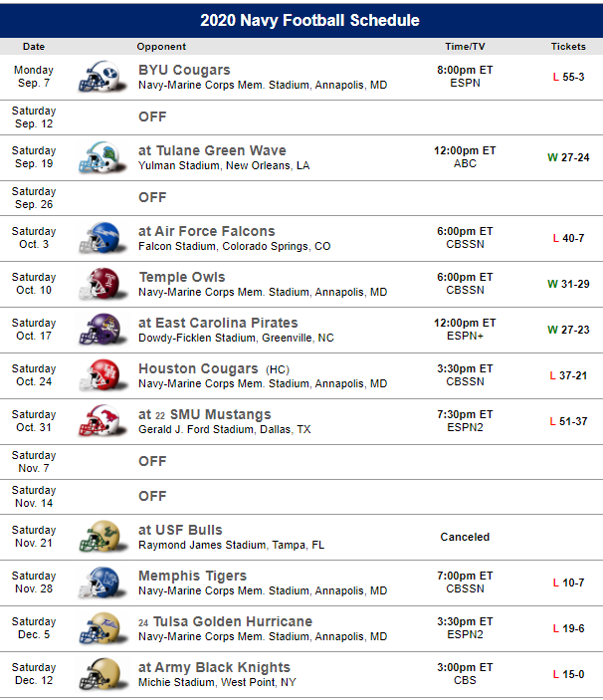603x700 pixels.
Task: Open the L 15-0 Army game result
Action: (568, 674)
